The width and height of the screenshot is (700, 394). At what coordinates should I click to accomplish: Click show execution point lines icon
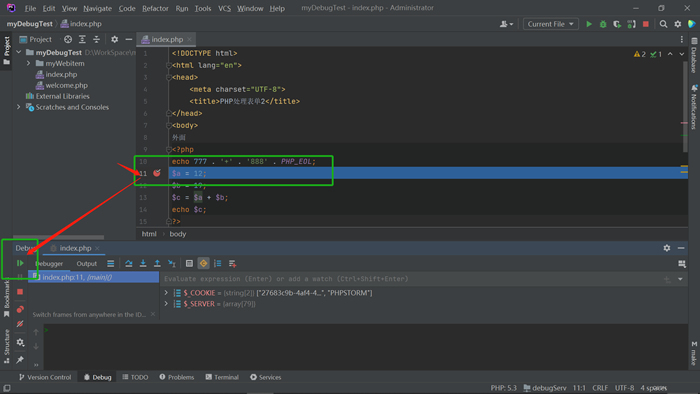111,264
